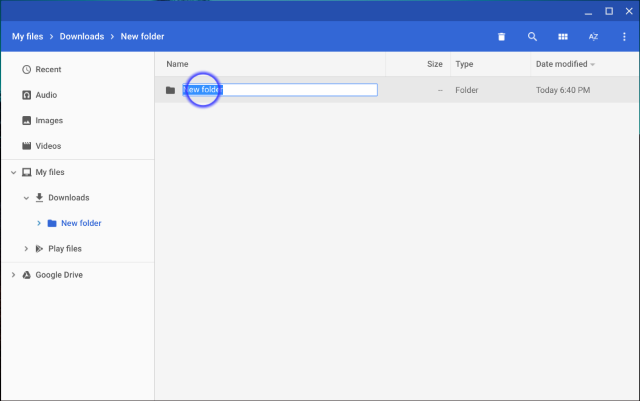Collapse the Downloads tree node
Image resolution: width=640 pixels, height=401 pixels.
click(26, 198)
